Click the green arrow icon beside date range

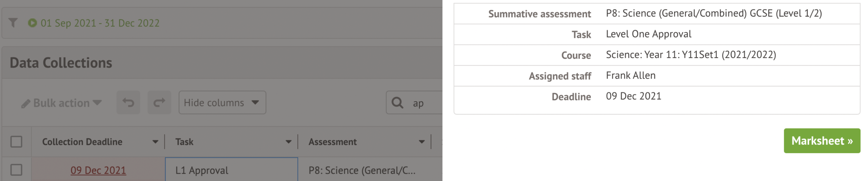click(x=32, y=23)
